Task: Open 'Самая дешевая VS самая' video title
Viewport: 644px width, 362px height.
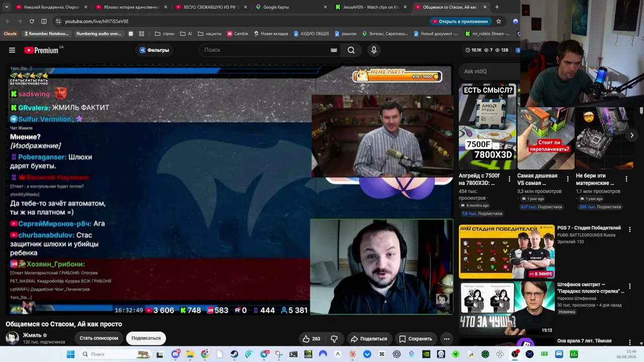Action: (537, 179)
